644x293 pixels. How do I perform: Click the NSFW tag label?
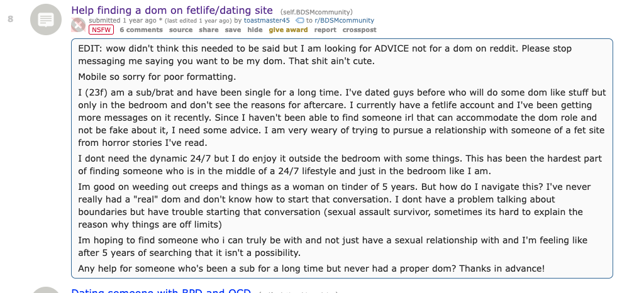pos(101,30)
